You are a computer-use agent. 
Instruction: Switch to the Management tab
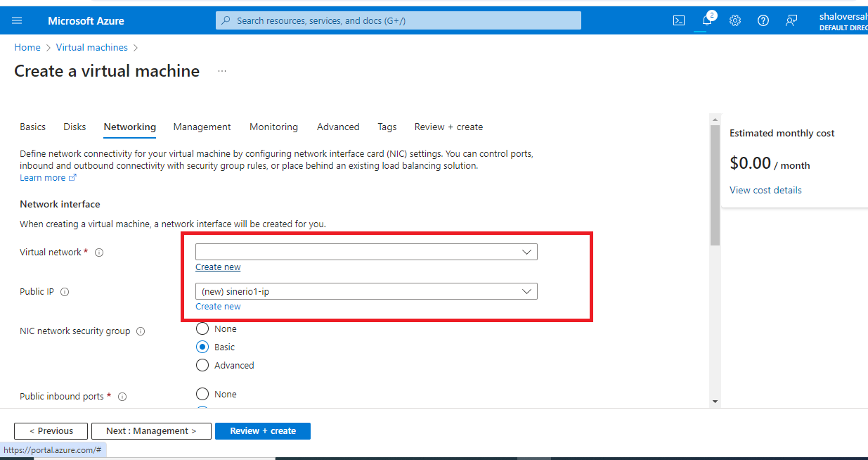pos(202,127)
